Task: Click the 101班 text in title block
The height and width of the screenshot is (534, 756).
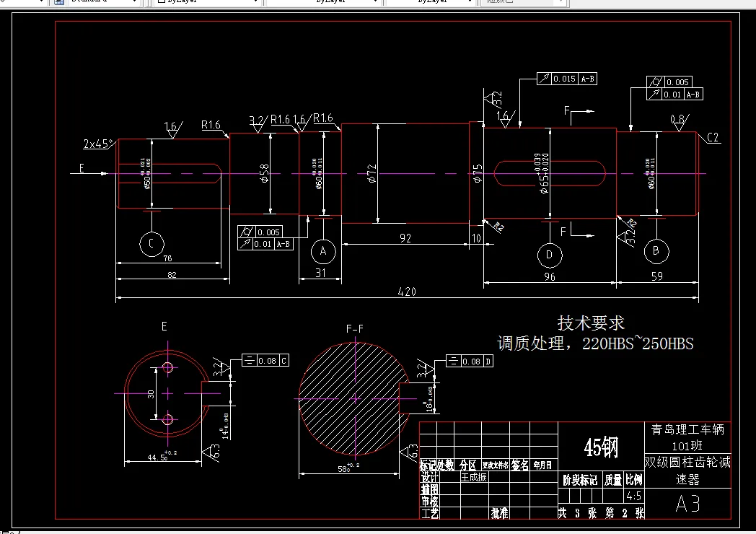Action: (x=687, y=445)
